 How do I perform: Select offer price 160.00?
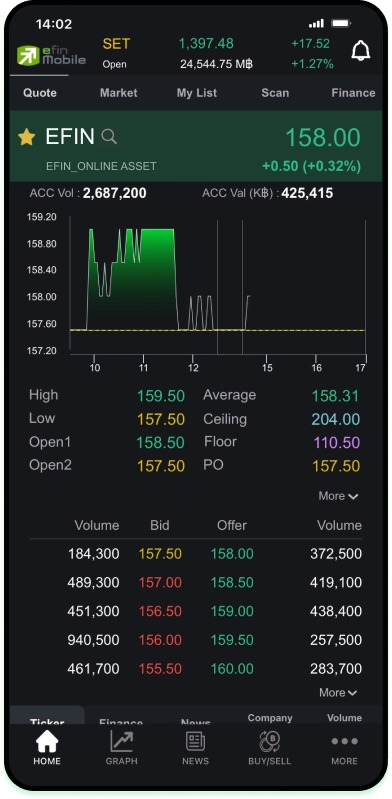232,669
